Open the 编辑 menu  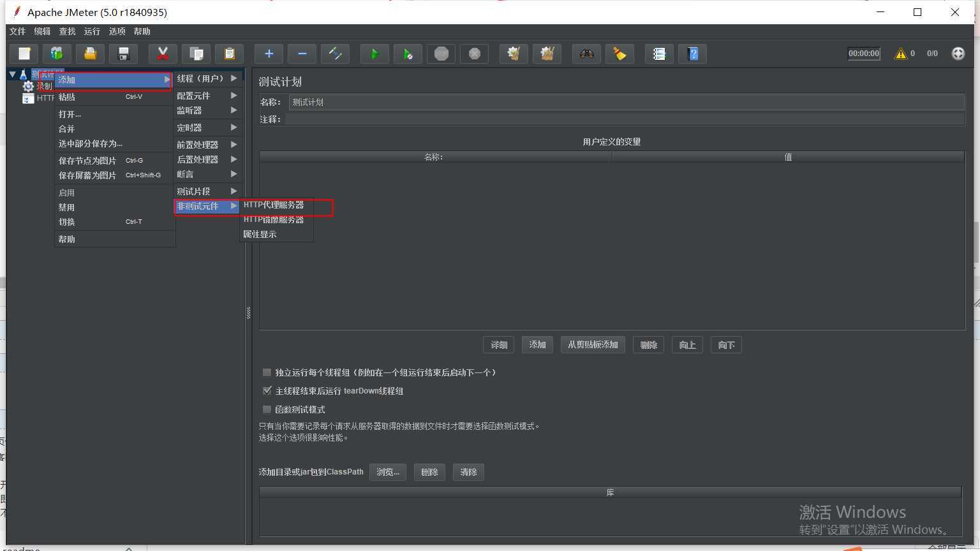click(42, 31)
